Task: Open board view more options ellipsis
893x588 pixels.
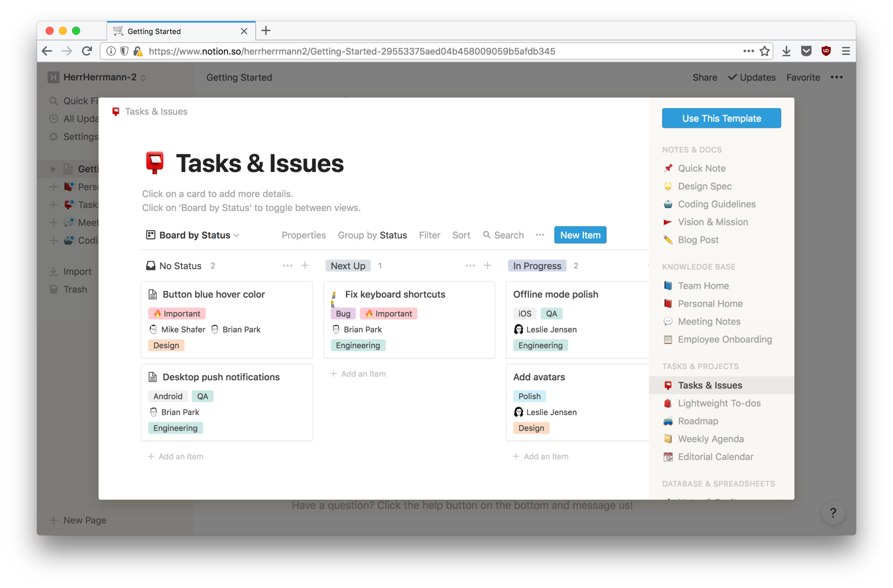Action: tap(540, 235)
